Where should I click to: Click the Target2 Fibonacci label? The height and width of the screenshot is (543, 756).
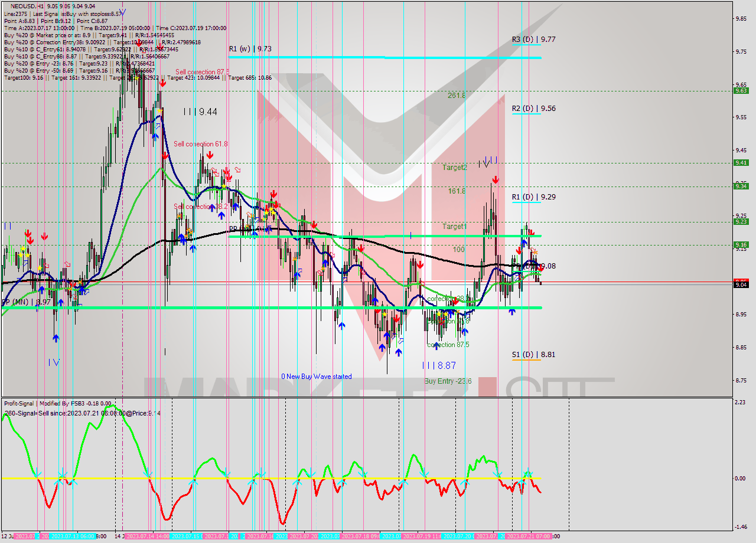[455, 168]
